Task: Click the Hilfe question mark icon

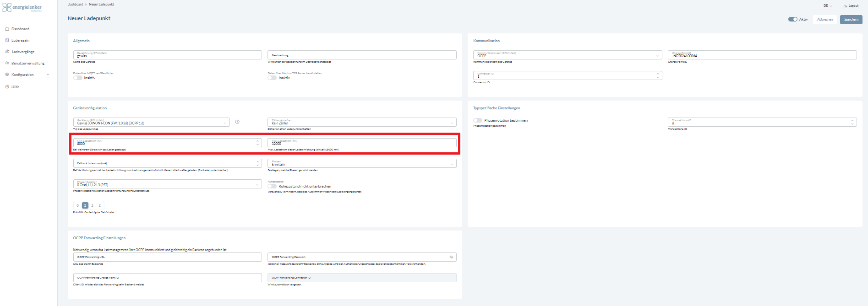Action: [x=7, y=87]
